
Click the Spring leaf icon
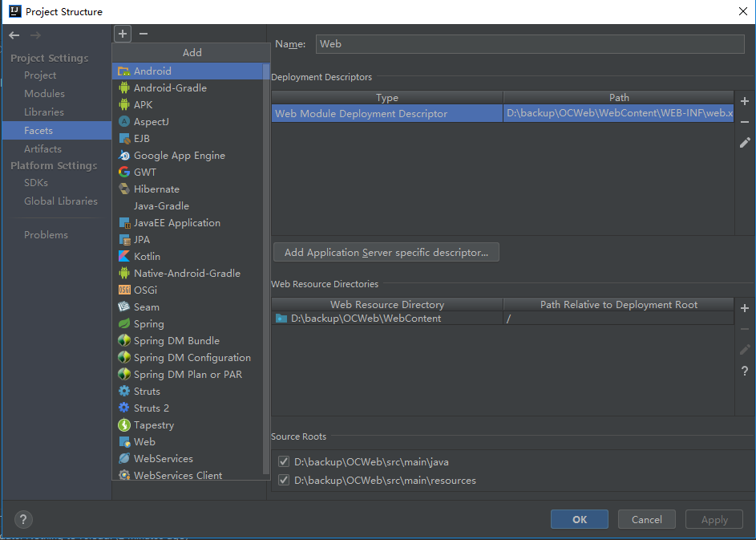[x=124, y=324]
